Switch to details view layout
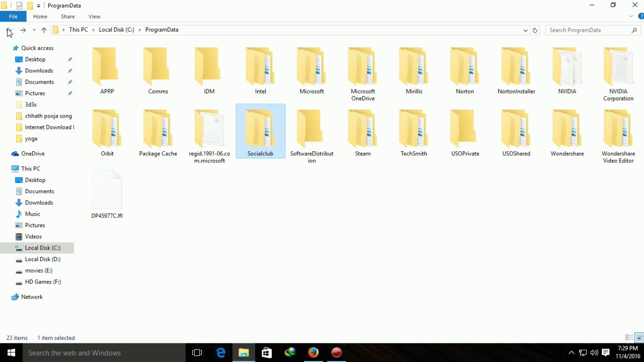Image resolution: width=644 pixels, height=362 pixels. pos(629,338)
